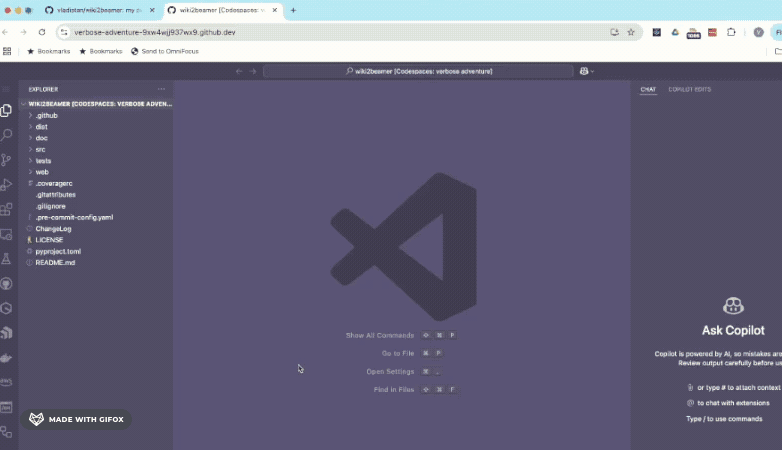View site information icon in address bar
This screenshot has width=782, height=450.
[64, 32]
